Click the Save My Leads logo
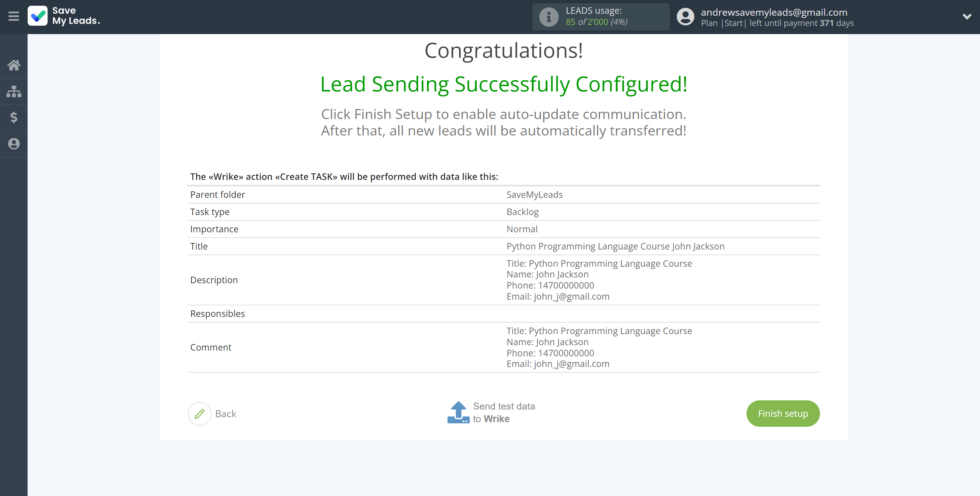Viewport: 980px width, 496px height. [64, 16]
